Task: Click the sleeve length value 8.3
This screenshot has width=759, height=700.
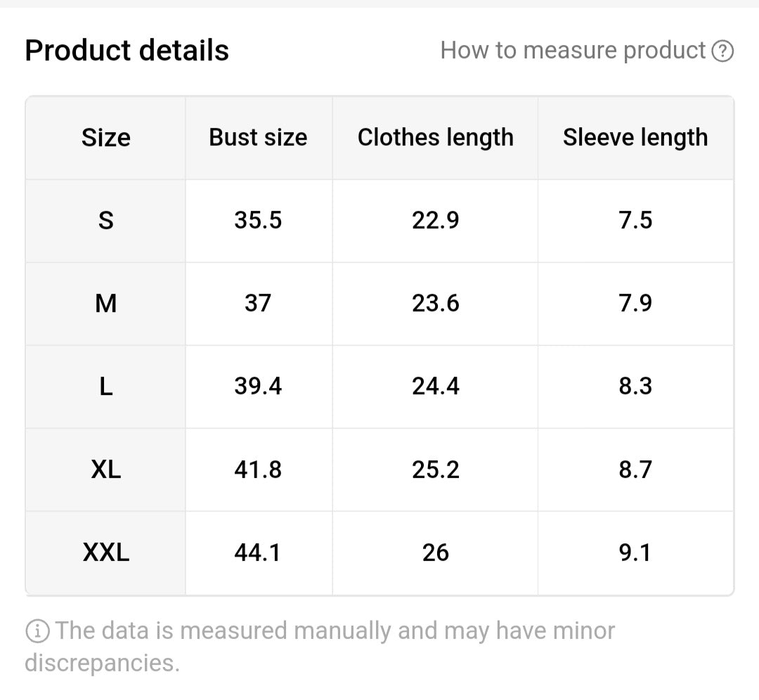Action: [635, 386]
